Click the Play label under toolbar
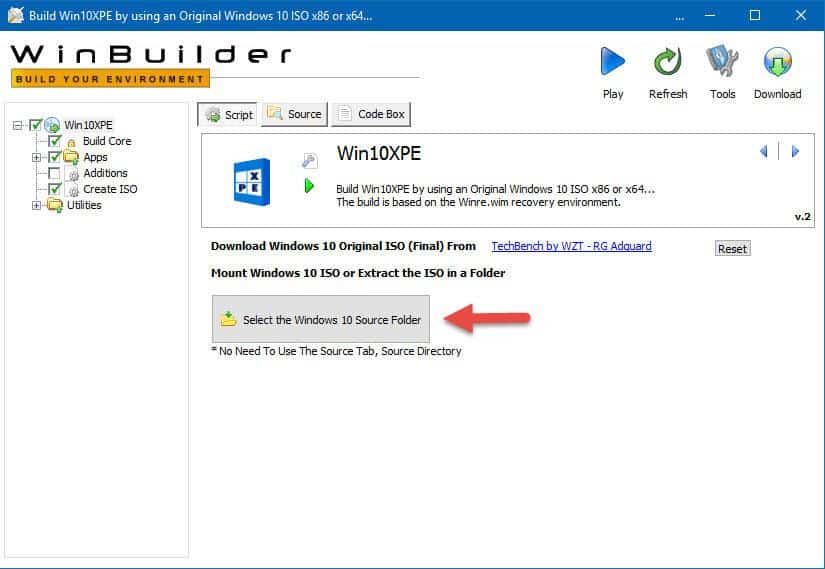Viewport: 825px width, 569px height. (613, 94)
